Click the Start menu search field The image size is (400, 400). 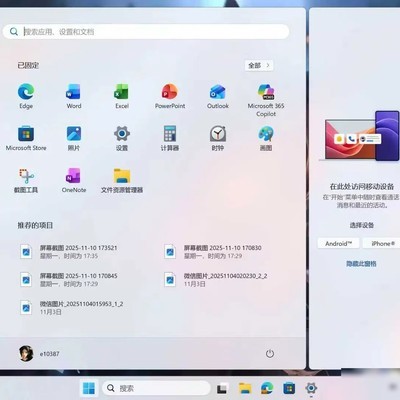pyautogui.click(x=146, y=32)
